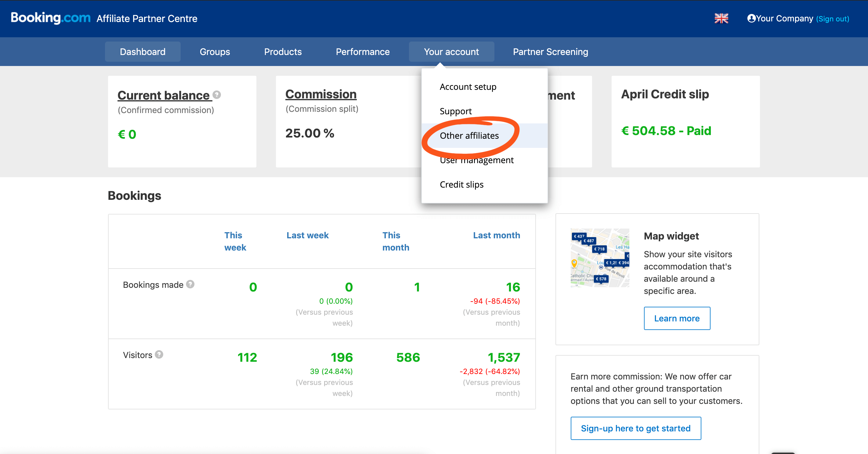This screenshot has height=454, width=868.
Task: Click the April Credit slip heading
Action: (665, 94)
